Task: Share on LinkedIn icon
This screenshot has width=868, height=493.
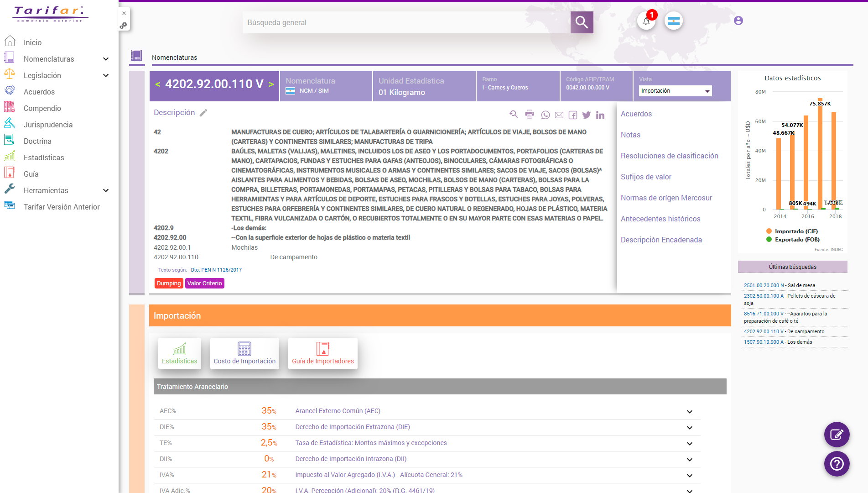Action: coord(600,115)
